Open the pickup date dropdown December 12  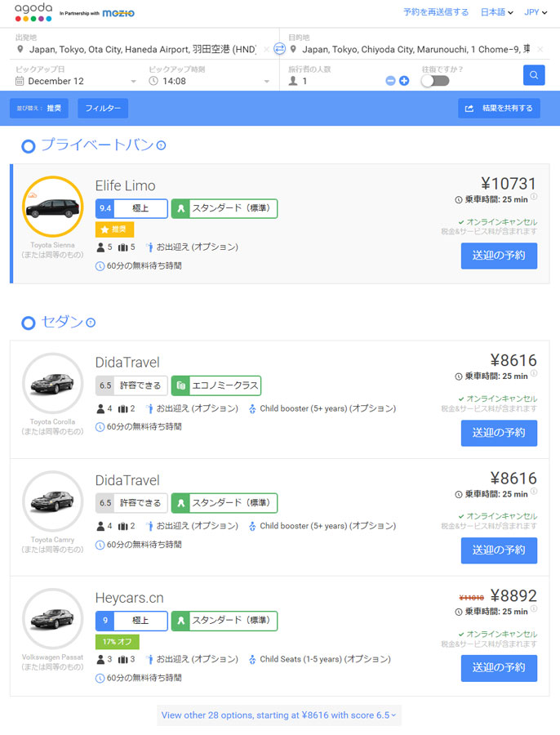tap(76, 81)
